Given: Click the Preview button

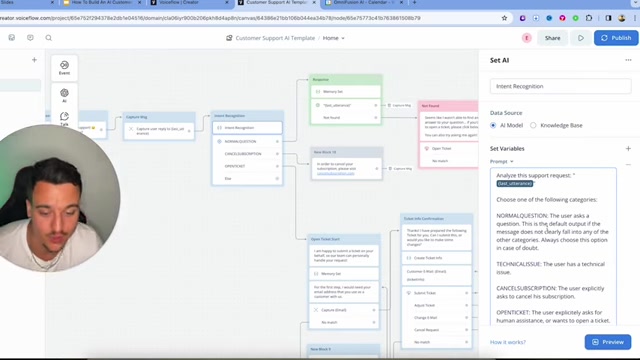Looking at the screenshot, I should click(608, 342).
